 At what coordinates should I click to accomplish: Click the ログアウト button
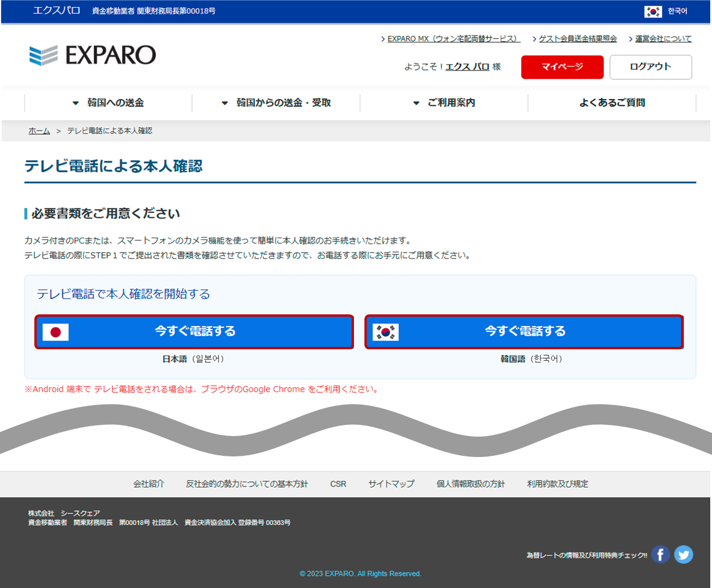[x=650, y=67]
